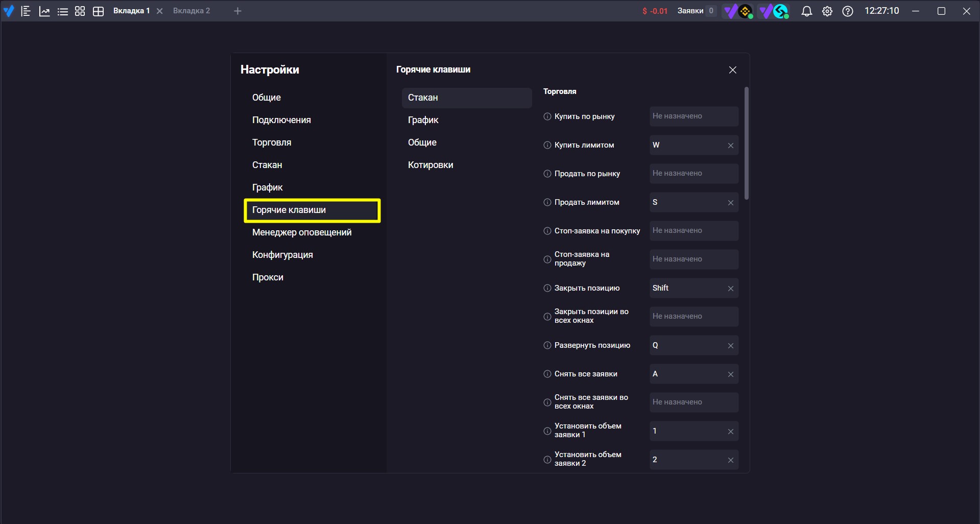
Task: Open the Заявки orders counter
Action: click(697, 11)
